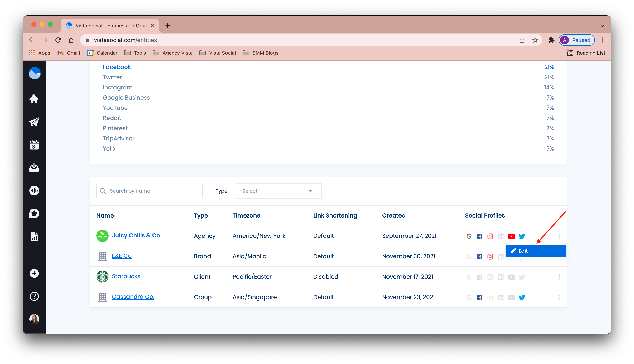Click Google icon in Juicy Chills row
The image size is (634, 364).
[x=469, y=236]
